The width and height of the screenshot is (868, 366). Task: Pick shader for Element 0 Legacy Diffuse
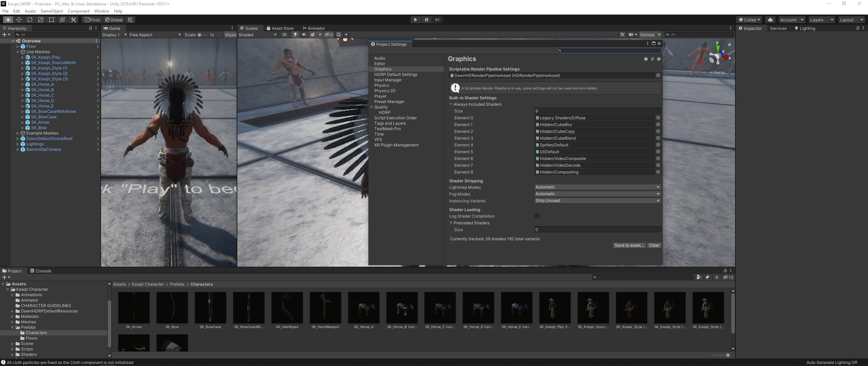click(658, 118)
